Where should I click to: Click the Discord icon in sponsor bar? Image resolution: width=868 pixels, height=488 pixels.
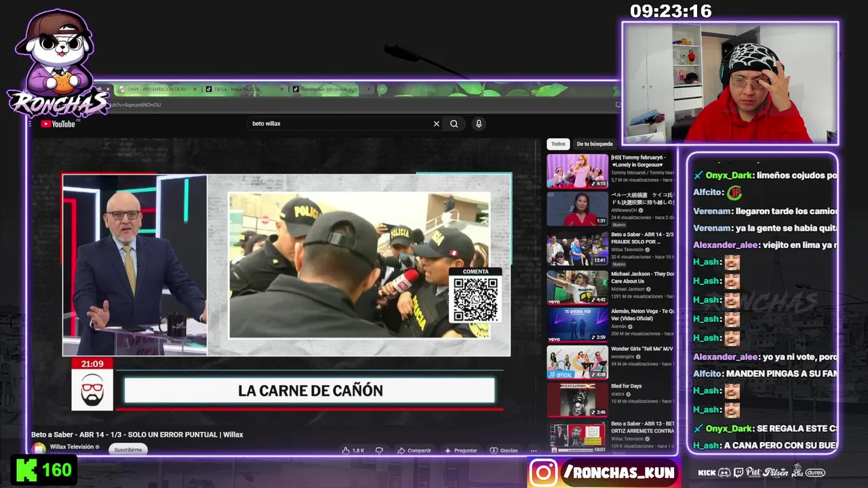tap(724, 472)
